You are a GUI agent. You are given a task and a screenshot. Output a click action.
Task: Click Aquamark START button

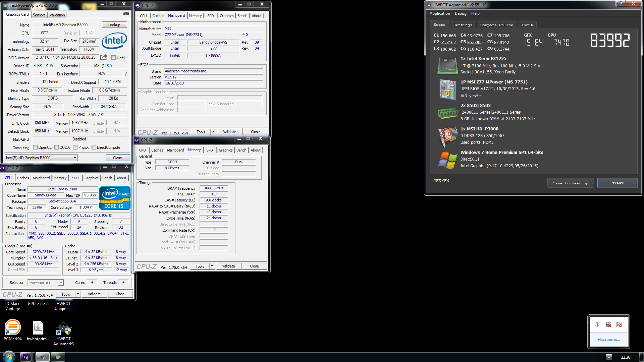coord(618,183)
